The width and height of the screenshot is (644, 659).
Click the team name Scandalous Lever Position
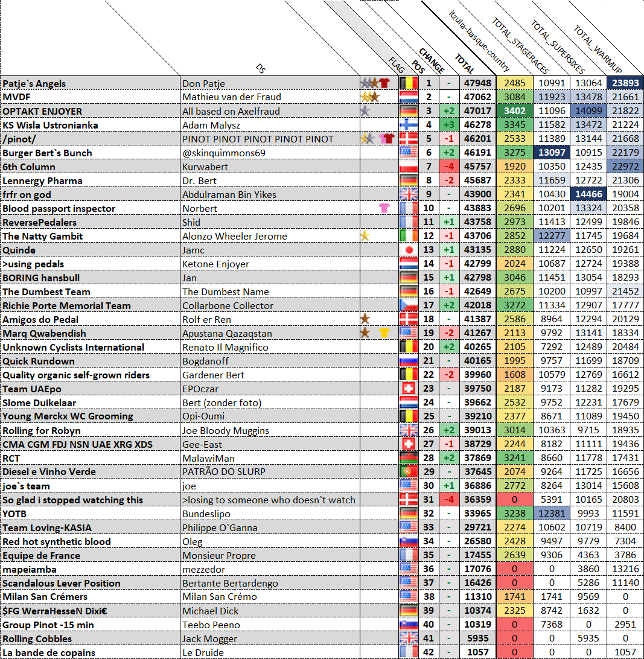click(62, 583)
